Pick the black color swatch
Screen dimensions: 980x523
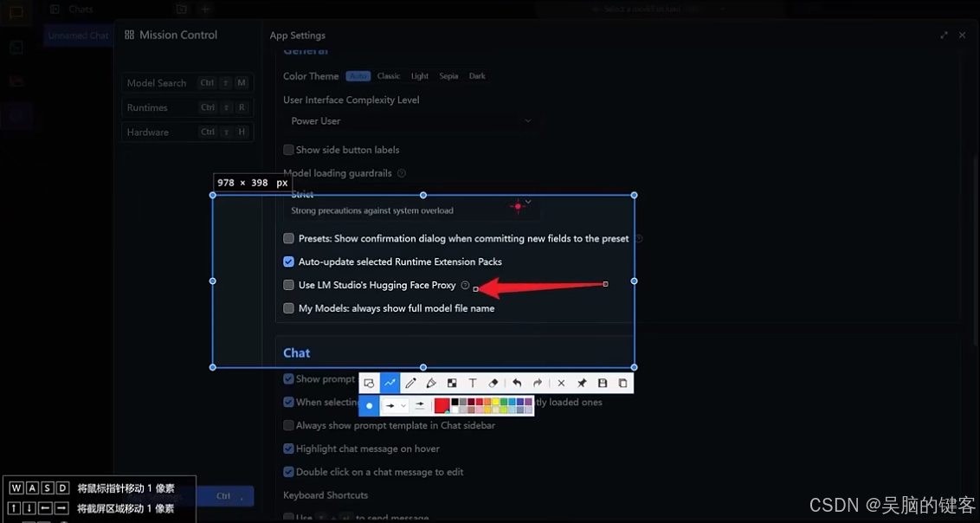[x=455, y=402]
